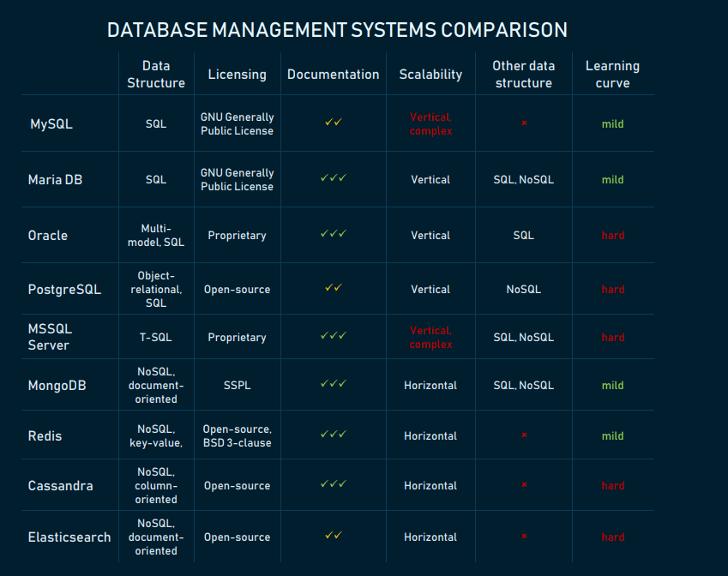Click the 'Redis' row label
728x576 pixels.
pos(45,435)
